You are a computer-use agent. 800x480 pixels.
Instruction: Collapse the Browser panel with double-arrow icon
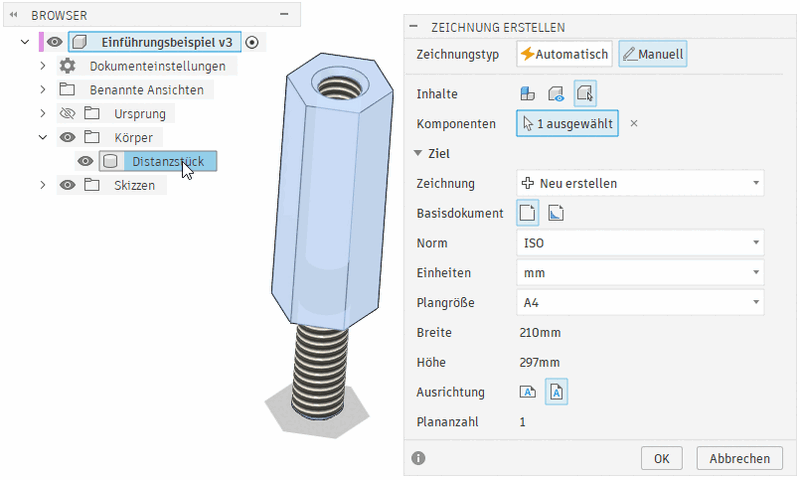coord(14,15)
